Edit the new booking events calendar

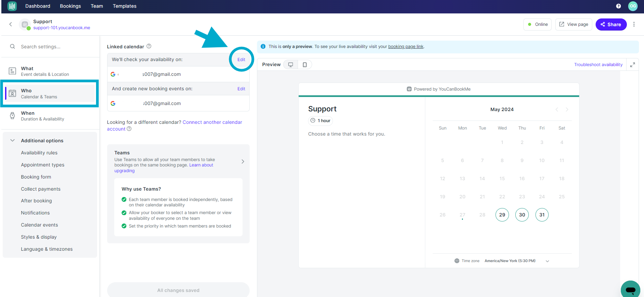[x=241, y=89]
